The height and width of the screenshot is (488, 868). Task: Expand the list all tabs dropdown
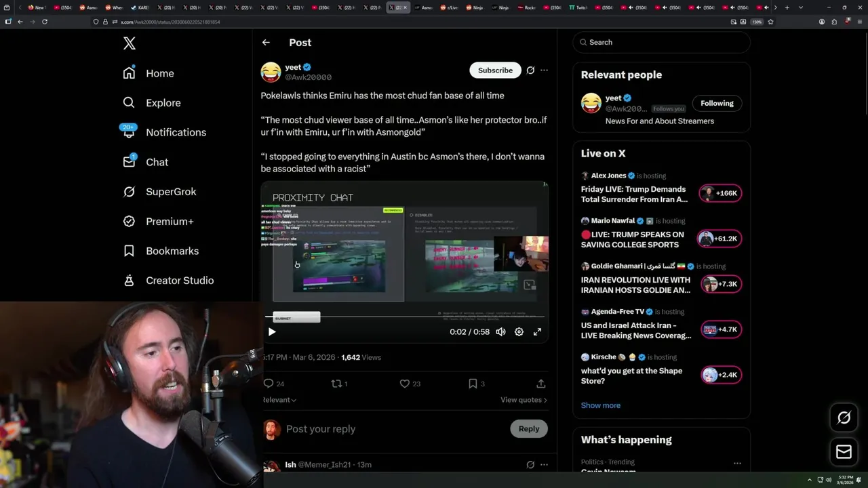click(x=801, y=7)
